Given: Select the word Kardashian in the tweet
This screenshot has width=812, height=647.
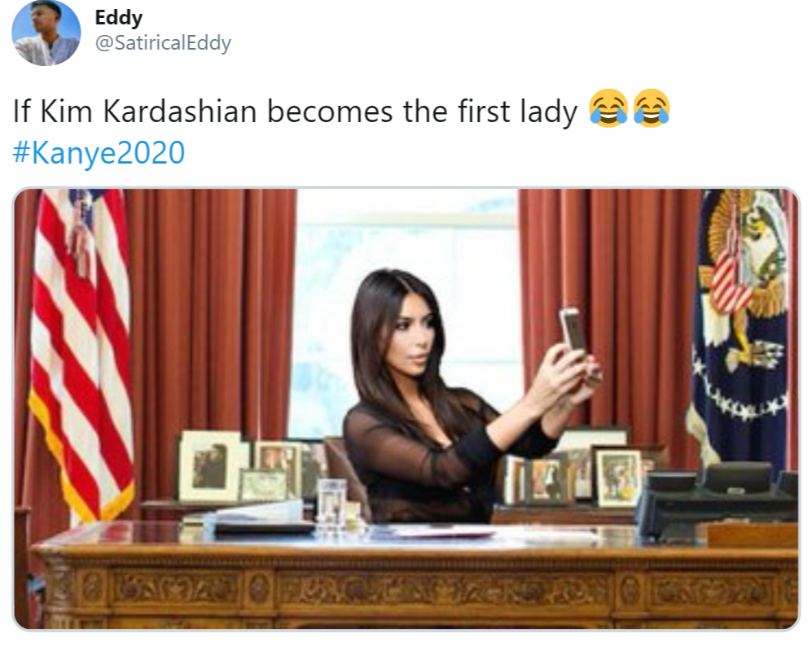Looking at the screenshot, I should 180,111.
